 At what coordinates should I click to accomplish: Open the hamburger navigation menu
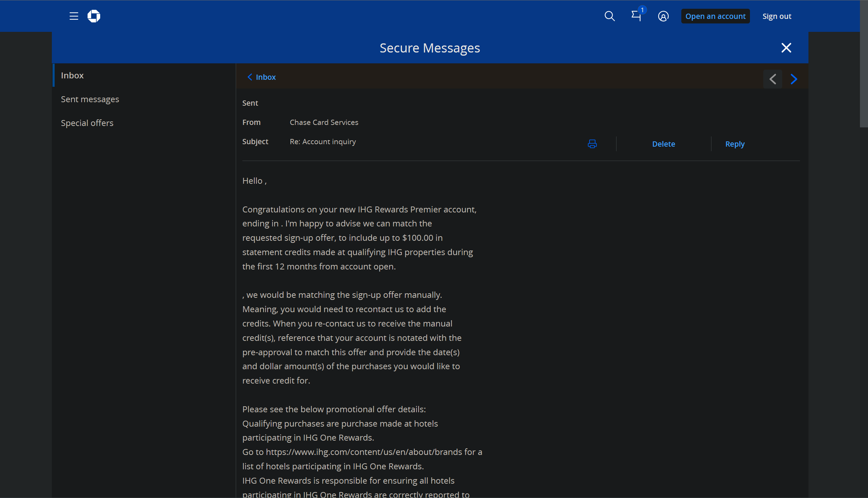[74, 16]
